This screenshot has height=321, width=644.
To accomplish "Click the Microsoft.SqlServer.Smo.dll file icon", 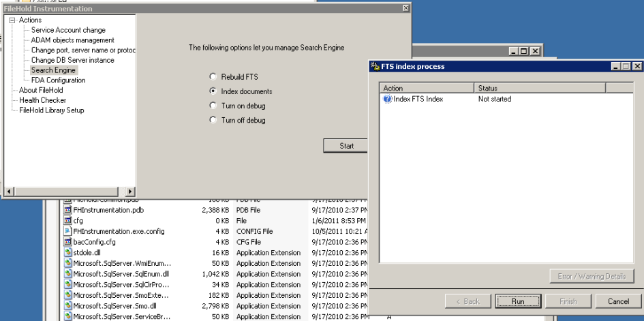I will [x=68, y=306].
